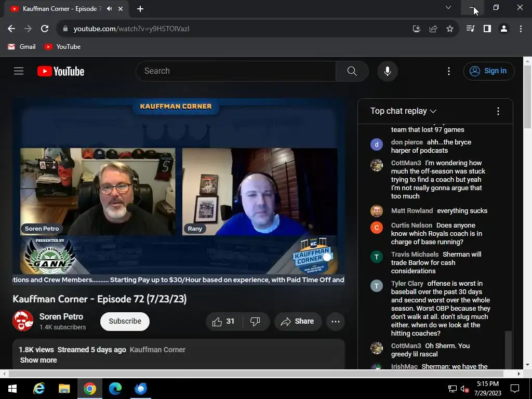Click the video player area
532x399 pixels.
point(179,192)
